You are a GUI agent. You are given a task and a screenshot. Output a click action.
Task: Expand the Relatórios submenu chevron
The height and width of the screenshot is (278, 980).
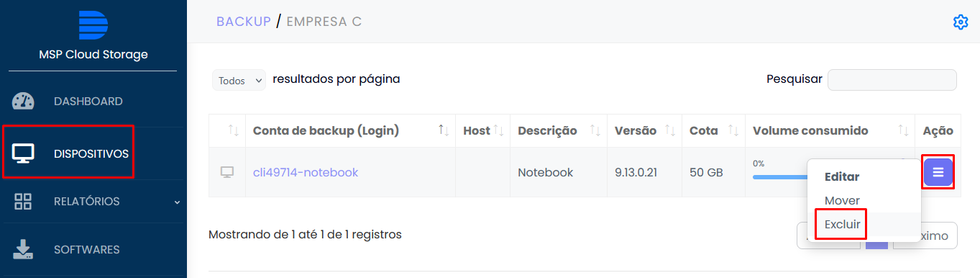pyautogui.click(x=177, y=202)
